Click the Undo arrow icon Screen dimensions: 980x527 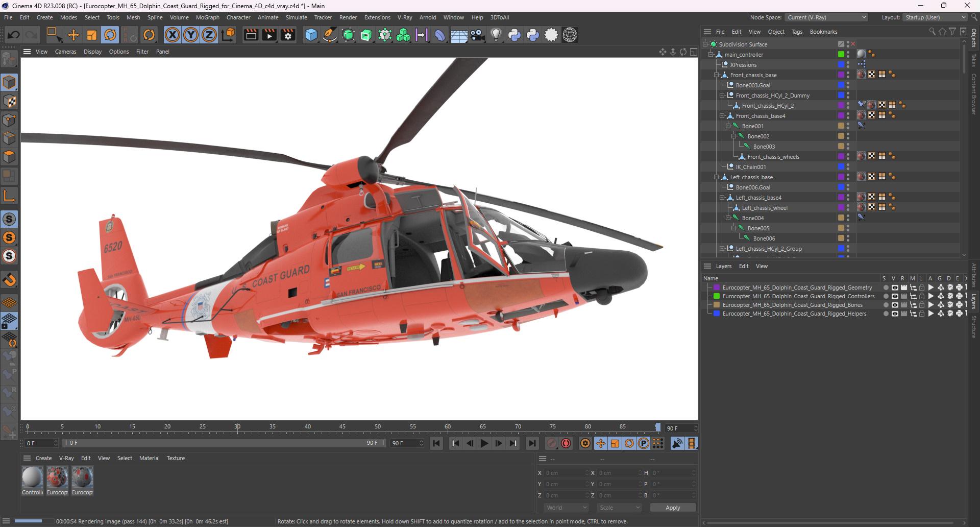(14, 35)
